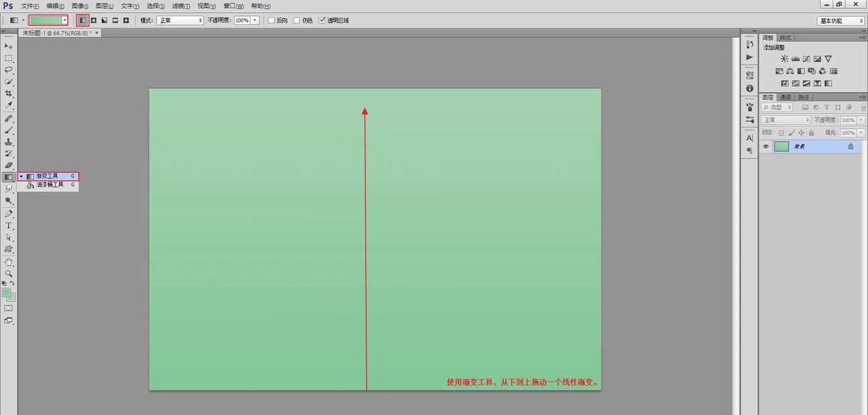This screenshot has height=415, width=868.
Task: Open the layer 填充 dropdown arrow
Action: [x=861, y=133]
